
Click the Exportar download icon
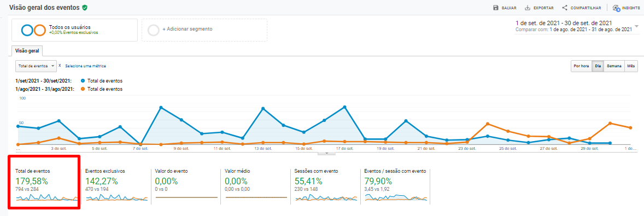[528, 8]
